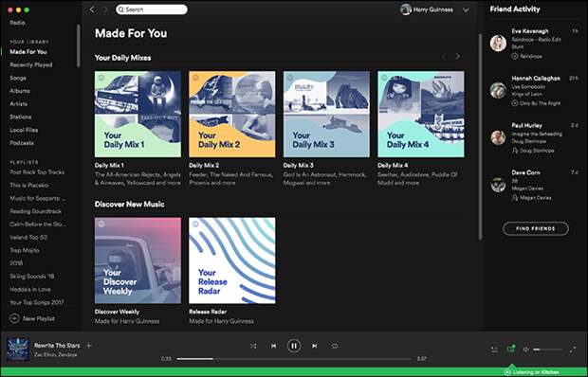Open the This Is Placebo playlist
Image resolution: width=588 pixels, height=377 pixels.
(x=29, y=186)
